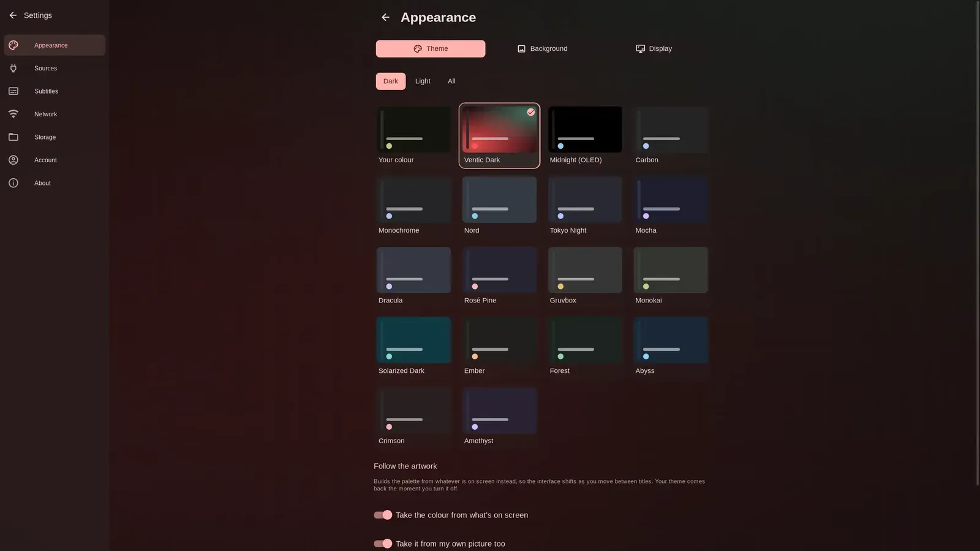This screenshot has height=551, width=980.
Task: Toggle Take it from my own picture too
Action: (383, 544)
